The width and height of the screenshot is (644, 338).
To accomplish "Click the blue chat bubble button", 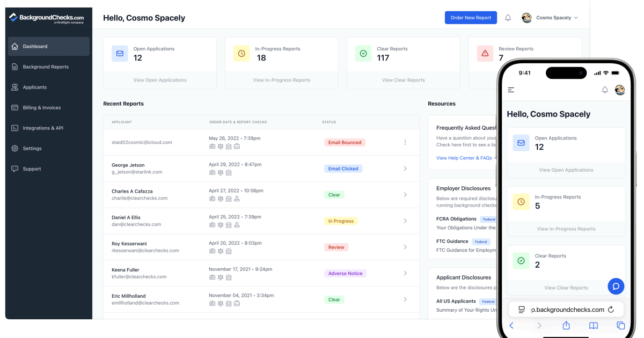I will point(616,286).
